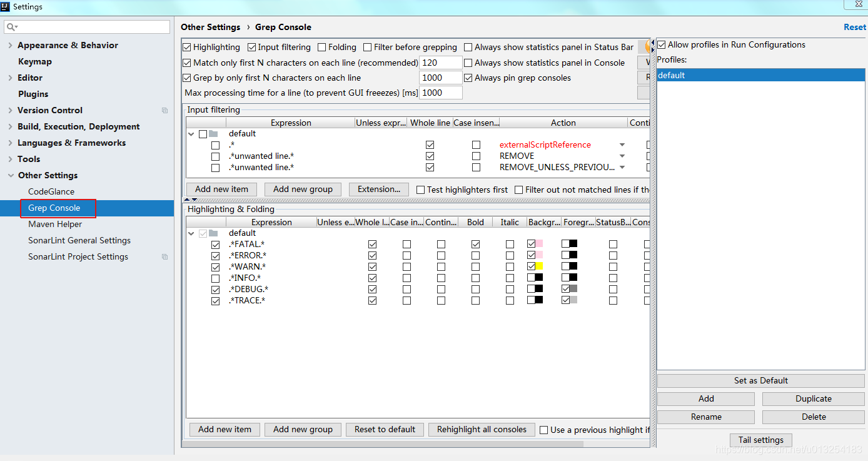
Task: Click the folder icon of the Input filtering default group
Action: click(x=213, y=133)
